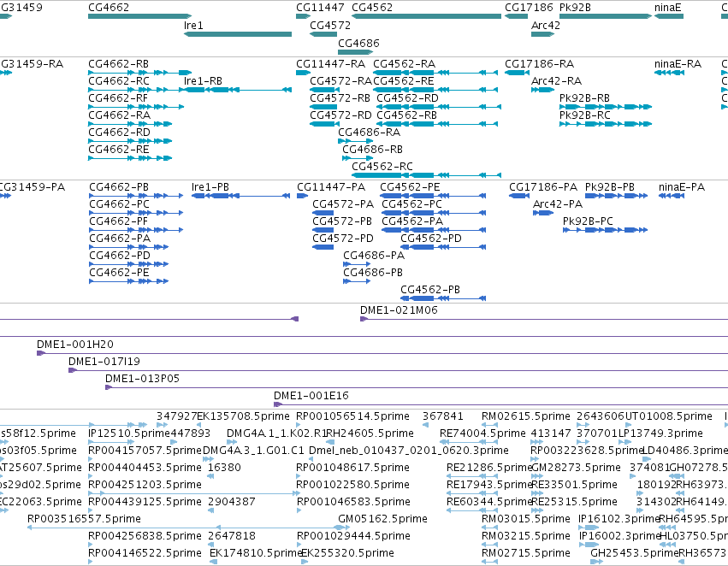This screenshot has width=728, height=566.
Task: Open protein CG4572-PD label
Action: click(x=343, y=239)
